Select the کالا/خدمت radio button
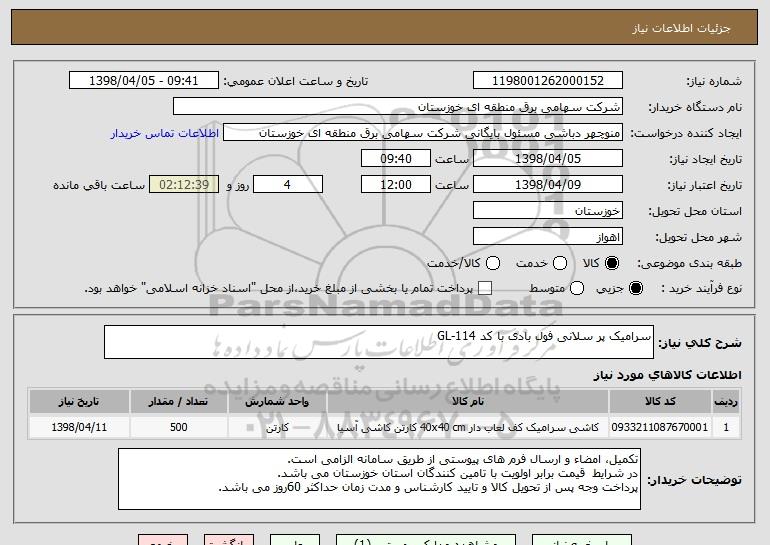Viewport: 770px width, 545px height. coord(493,263)
